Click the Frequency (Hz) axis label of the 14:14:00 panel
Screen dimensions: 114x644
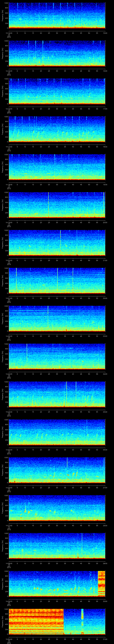[x=3, y=16]
